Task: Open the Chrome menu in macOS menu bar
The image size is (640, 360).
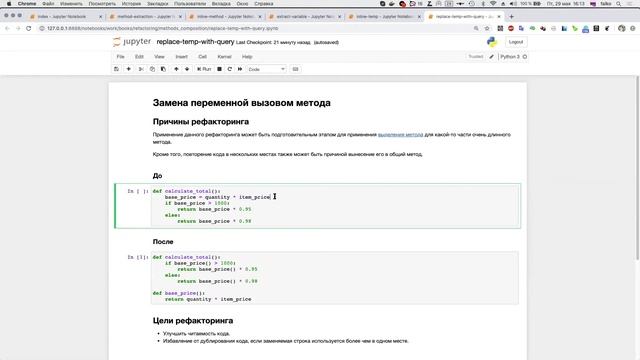Action: (27, 4)
